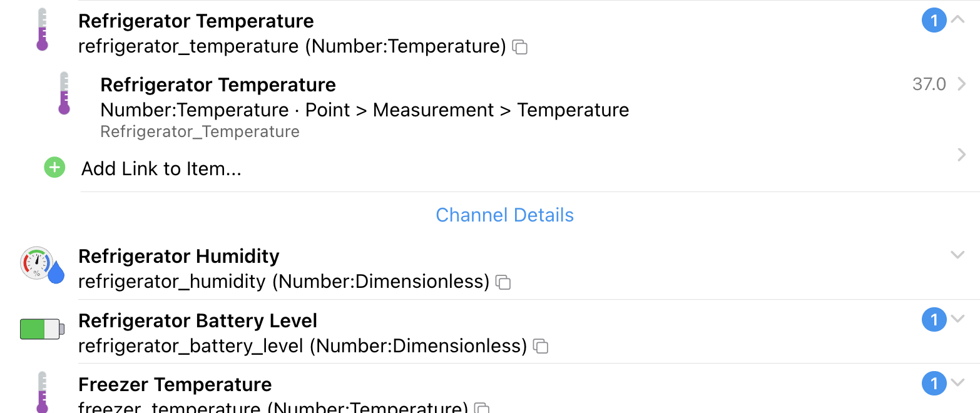Image resolution: width=980 pixels, height=413 pixels.
Task: Expand the Freezer Temperature channel
Action: (x=957, y=383)
